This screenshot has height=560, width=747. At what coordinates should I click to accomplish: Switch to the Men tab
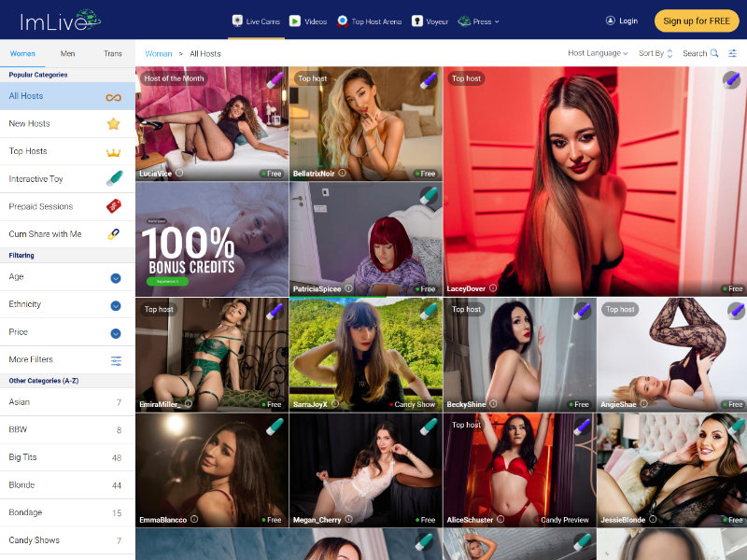[x=68, y=53]
